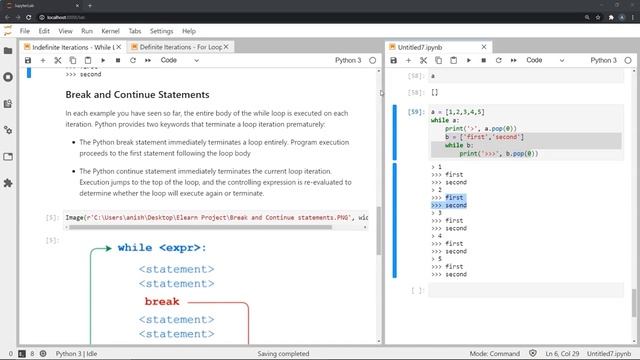Open the Commands palette sidebar icon
This screenshot has height=360, width=640.
(8, 104)
